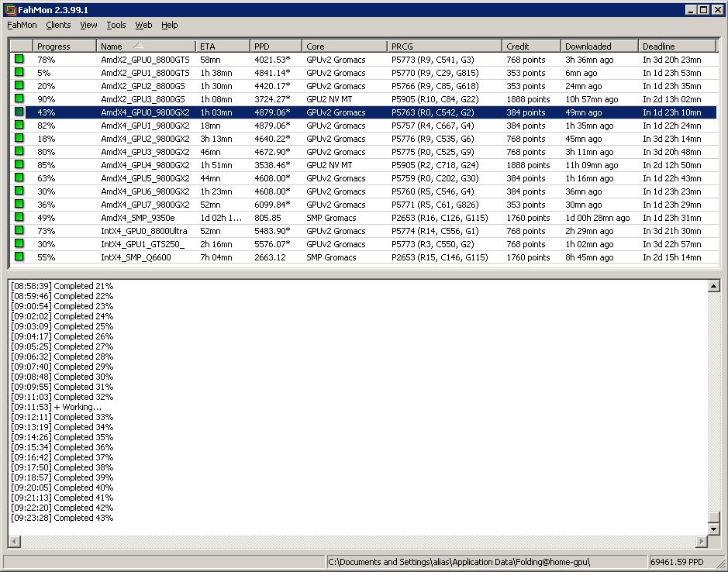Sort by Credit column header

point(532,47)
